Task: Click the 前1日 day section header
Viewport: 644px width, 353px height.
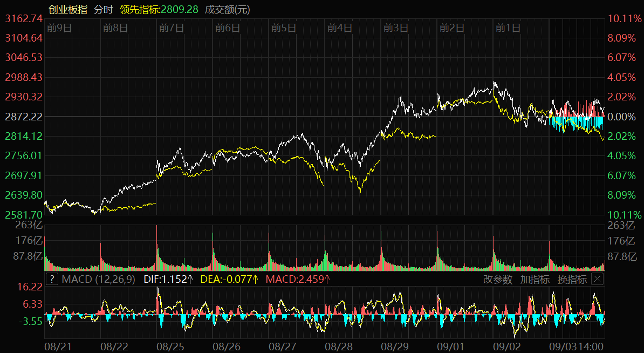Action: pyautogui.click(x=508, y=28)
